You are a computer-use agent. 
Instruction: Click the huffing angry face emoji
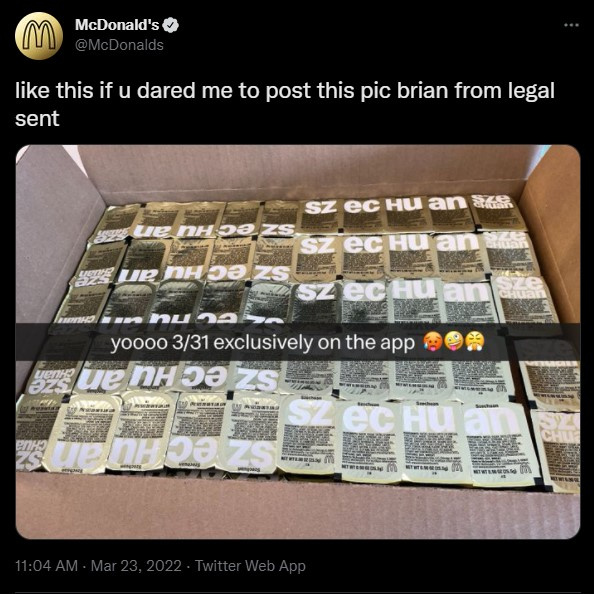click(x=475, y=342)
